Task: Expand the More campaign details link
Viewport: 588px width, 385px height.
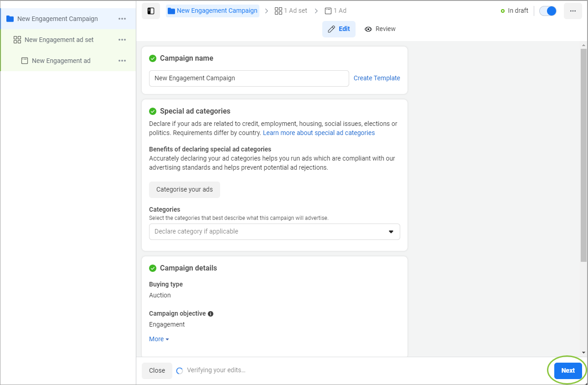Action: pos(159,339)
